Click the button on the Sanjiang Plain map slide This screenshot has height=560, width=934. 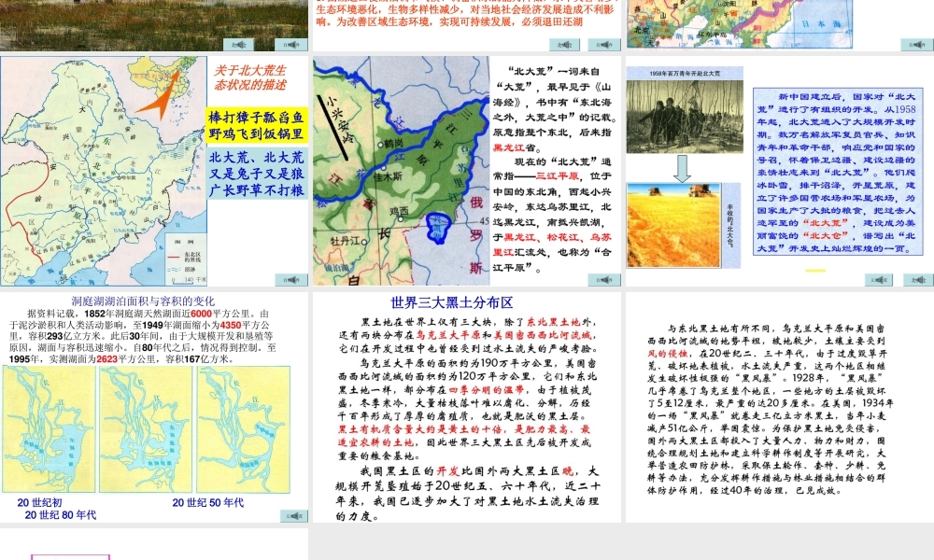point(604,280)
